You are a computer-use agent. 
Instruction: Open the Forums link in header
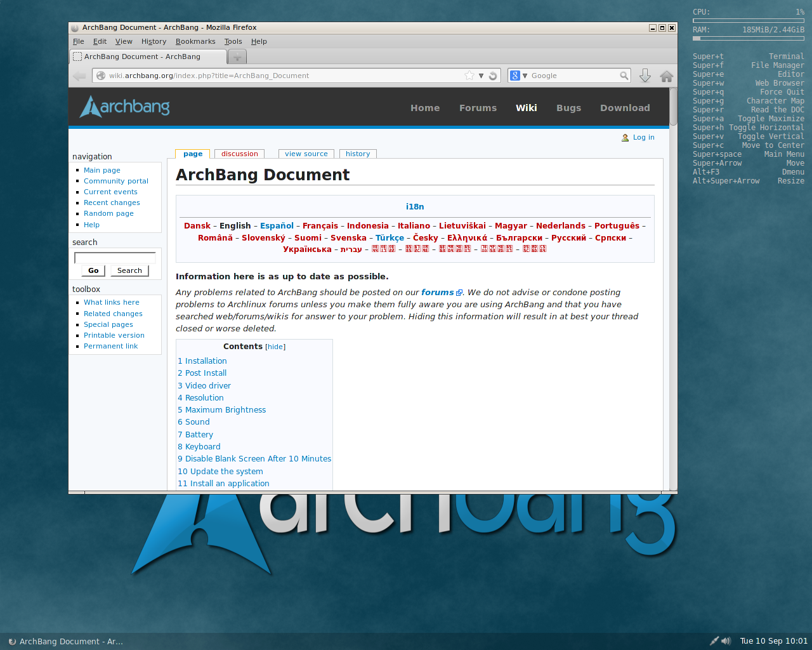pos(478,108)
